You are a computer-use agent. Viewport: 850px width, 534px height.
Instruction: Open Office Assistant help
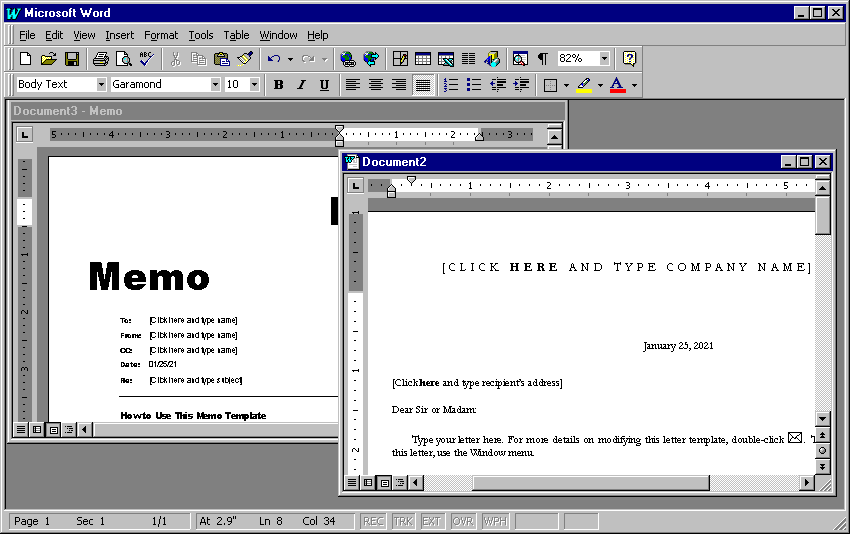click(629, 59)
